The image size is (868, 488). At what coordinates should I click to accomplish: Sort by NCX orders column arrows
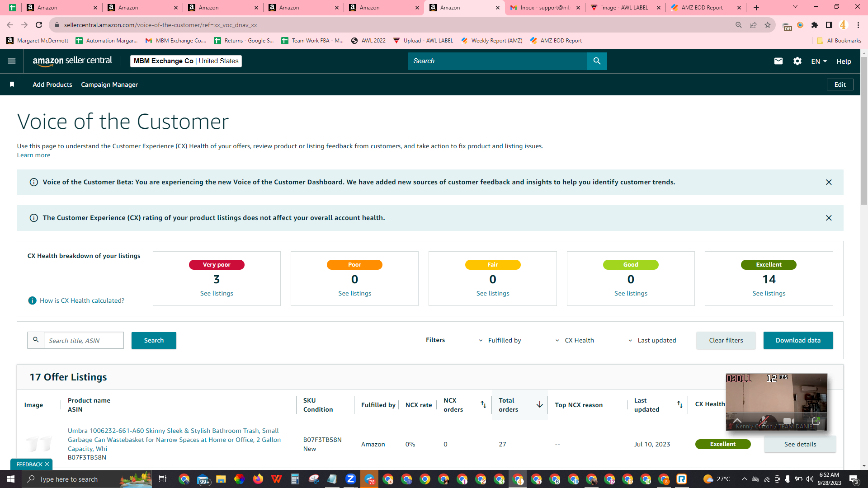(x=483, y=404)
